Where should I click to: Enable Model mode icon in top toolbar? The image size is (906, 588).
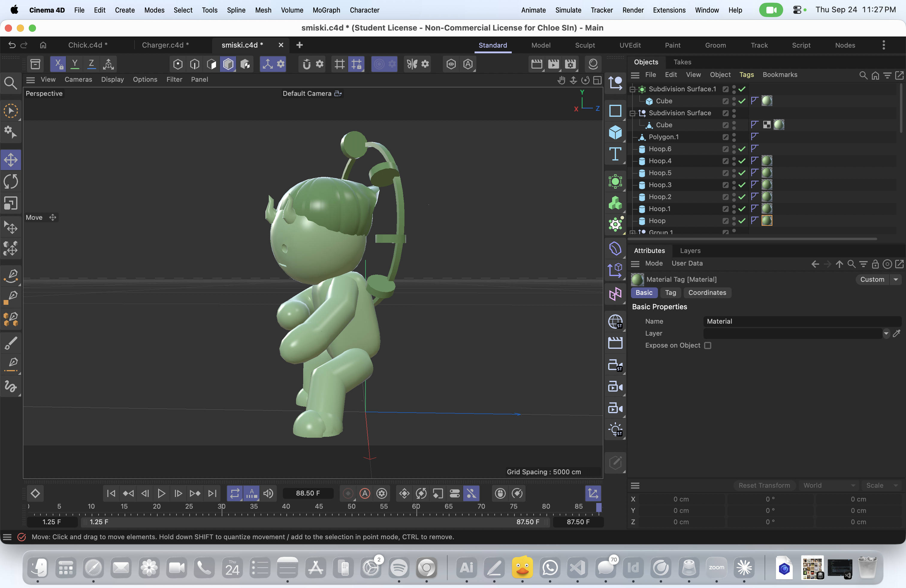click(x=228, y=64)
